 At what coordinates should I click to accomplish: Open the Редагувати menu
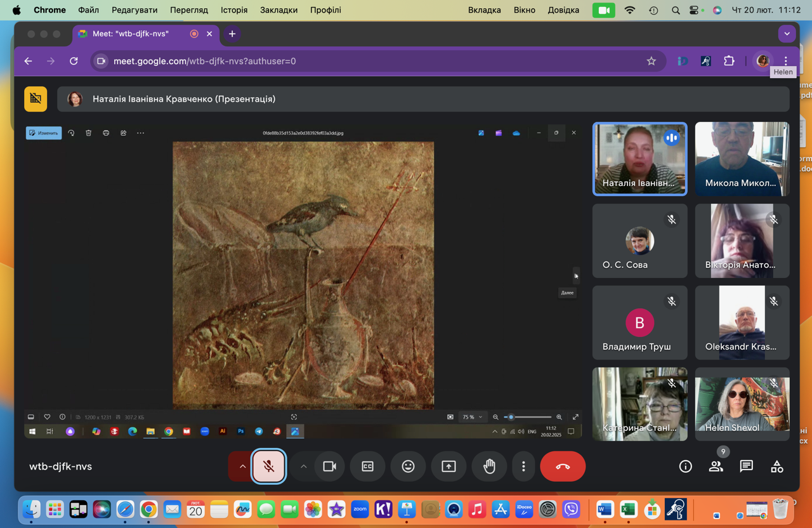click(x=134, y=10)
